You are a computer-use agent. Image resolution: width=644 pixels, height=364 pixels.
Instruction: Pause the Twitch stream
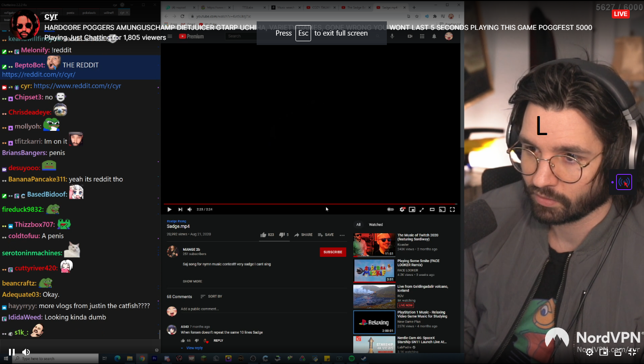pos(12,352)
